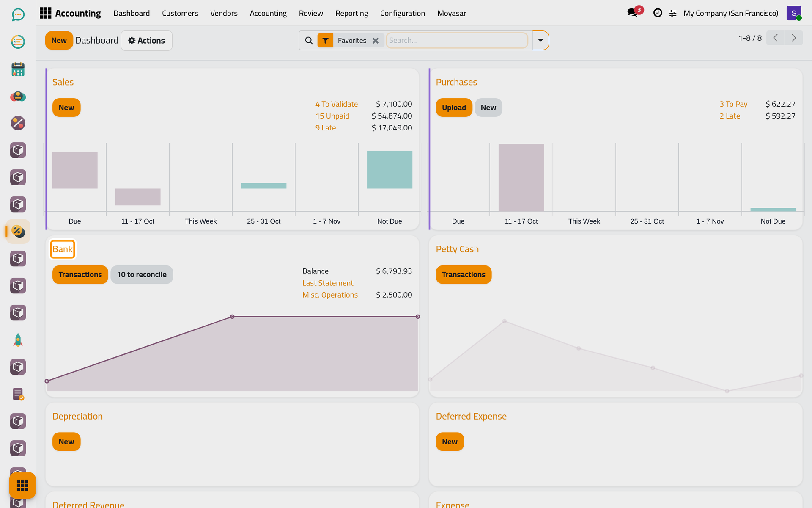
Task: Click the 10 to reconcile button
Action: (142, 275)
